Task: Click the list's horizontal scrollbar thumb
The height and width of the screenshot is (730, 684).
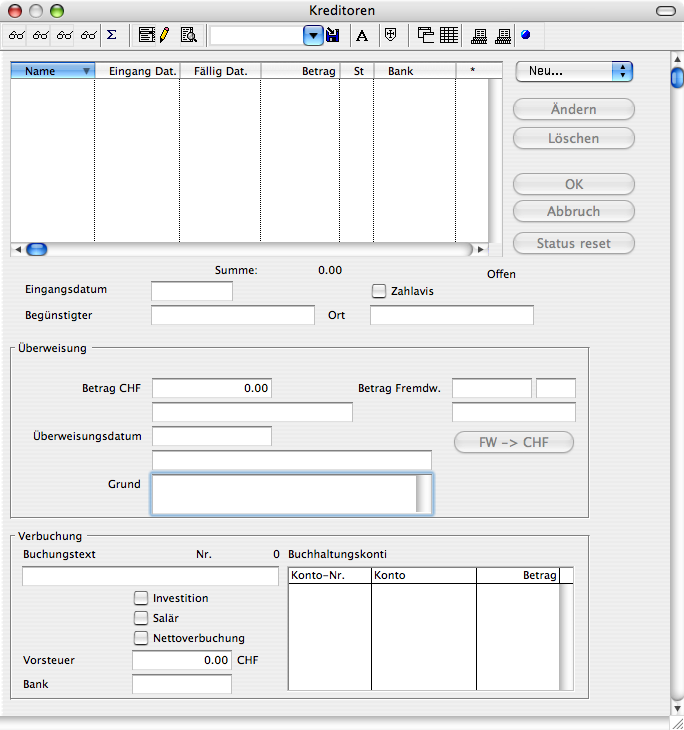Action: (36, 249)
